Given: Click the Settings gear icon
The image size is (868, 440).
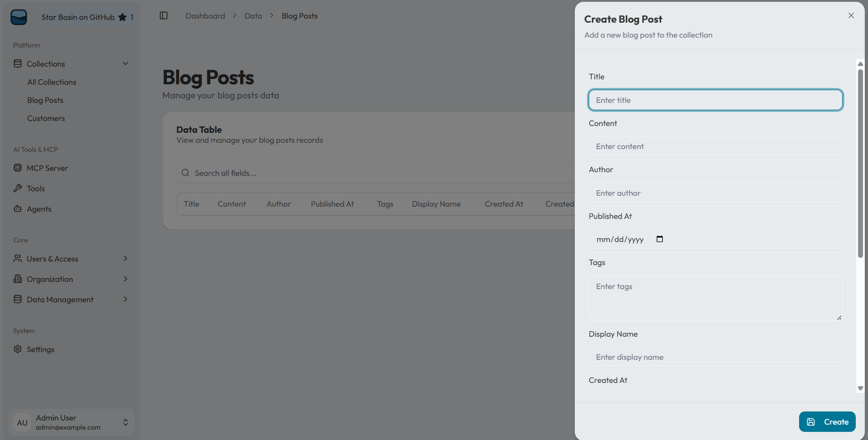Looking at the screenshot, I should [18, 349].
